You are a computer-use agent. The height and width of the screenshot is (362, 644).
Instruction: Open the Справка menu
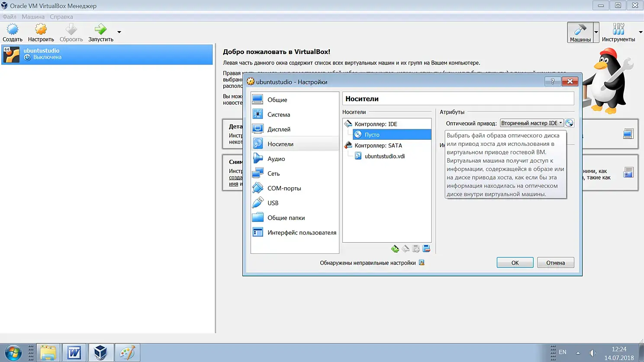coord(61,17)
